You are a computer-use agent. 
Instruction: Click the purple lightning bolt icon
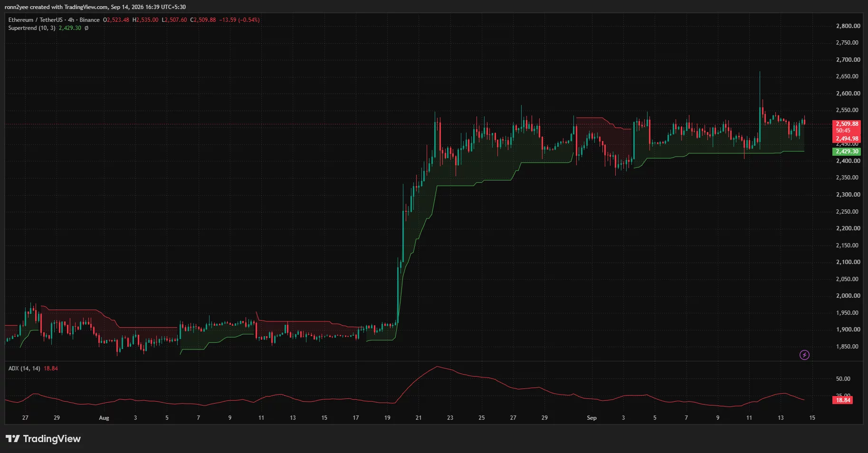tap(804, 355)
